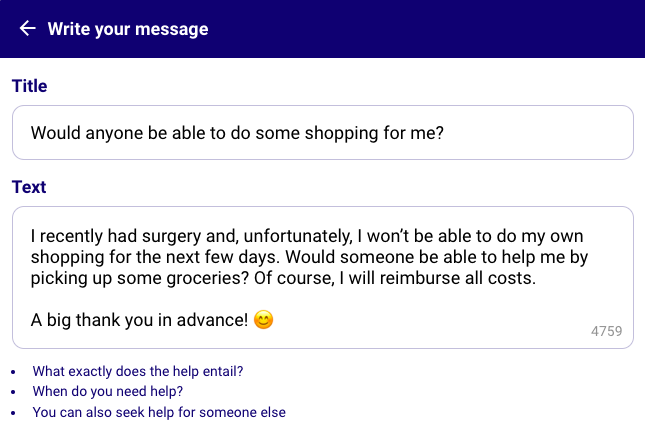This screenshot has width=645, height=433.
Task: Place cursor in "A big thank you in advance!" line
Action: pyautogui.click(x=139, y=320)
